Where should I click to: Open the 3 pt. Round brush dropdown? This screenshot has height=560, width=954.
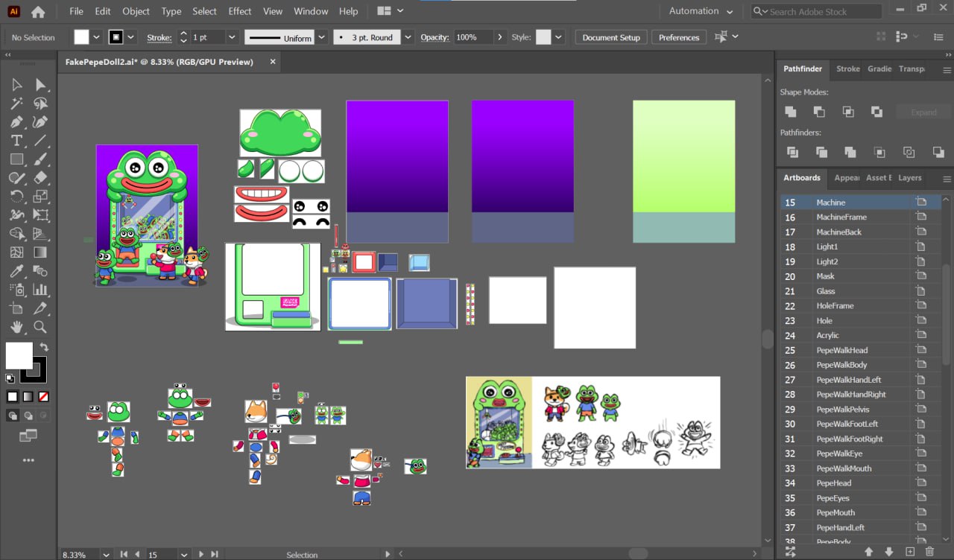click(x=408, y=37)
